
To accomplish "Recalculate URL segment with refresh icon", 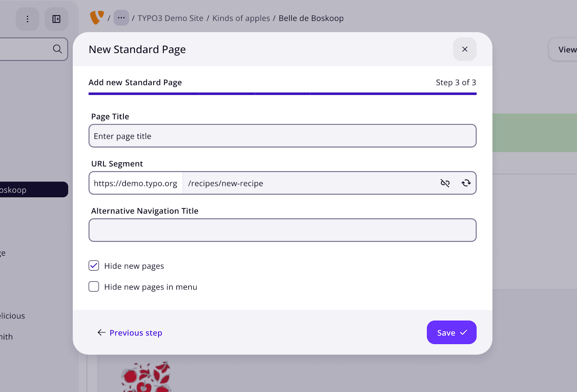I will pyautogui.click(x=466, y=183).
